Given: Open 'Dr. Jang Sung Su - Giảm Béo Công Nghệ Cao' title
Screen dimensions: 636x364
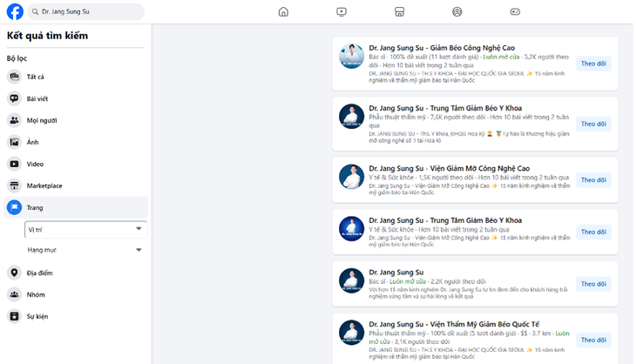Looking at the screenshot, I should click(x=442, y=48).
